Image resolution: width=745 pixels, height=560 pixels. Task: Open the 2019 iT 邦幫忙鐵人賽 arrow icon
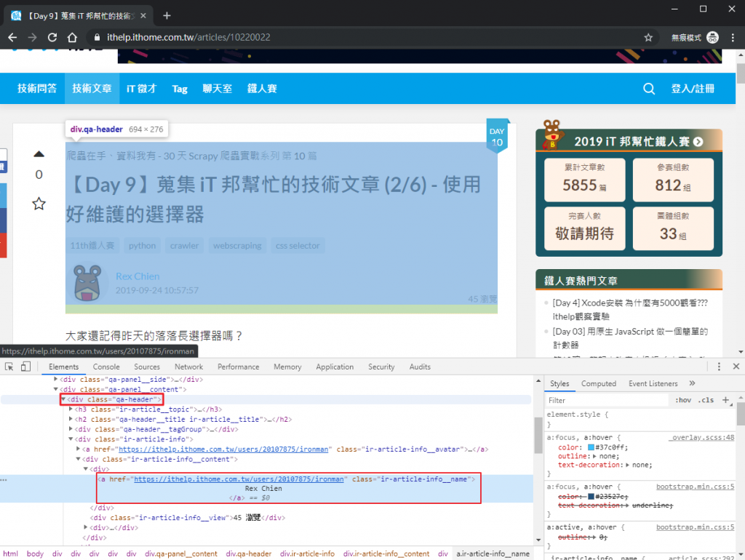[698, 142]
